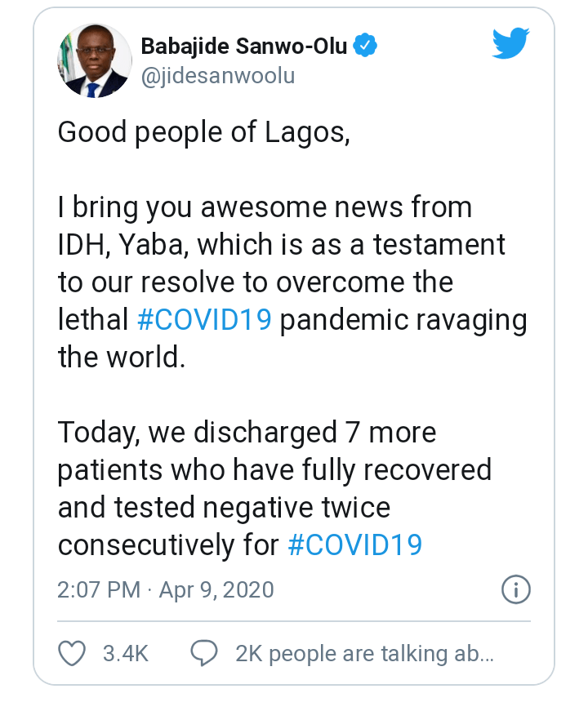Click the 2:07 PM tweet time
The width and height of the screenshot is (588, 720).
[99, 589]
